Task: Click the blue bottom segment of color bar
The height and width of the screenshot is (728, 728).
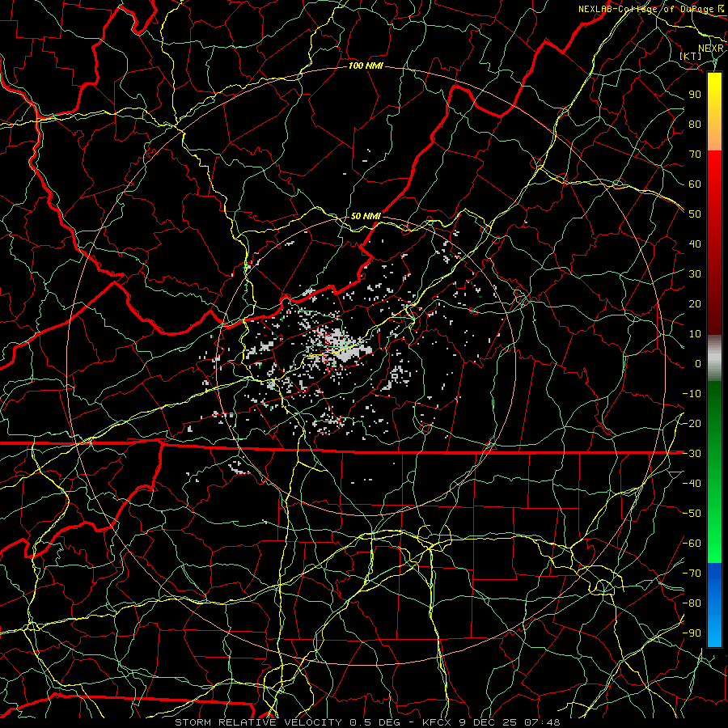Action: pyautogui.click(x=714, y=605)
